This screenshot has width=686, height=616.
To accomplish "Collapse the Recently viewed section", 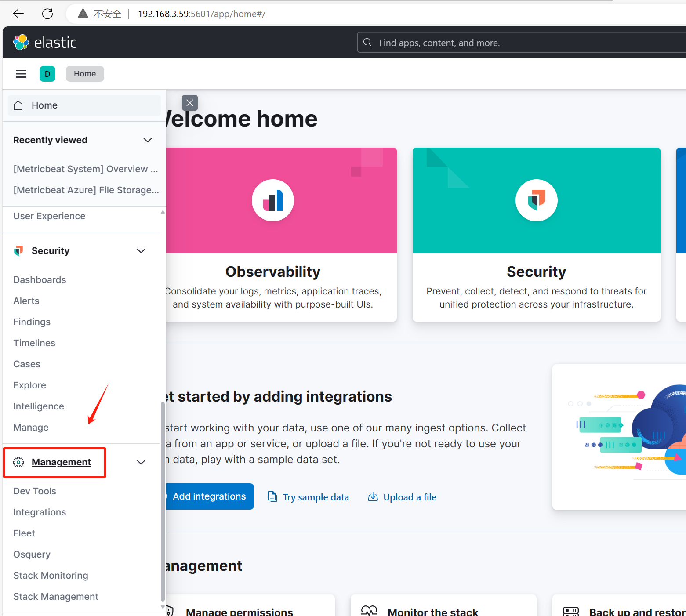I will coord(148,140).
